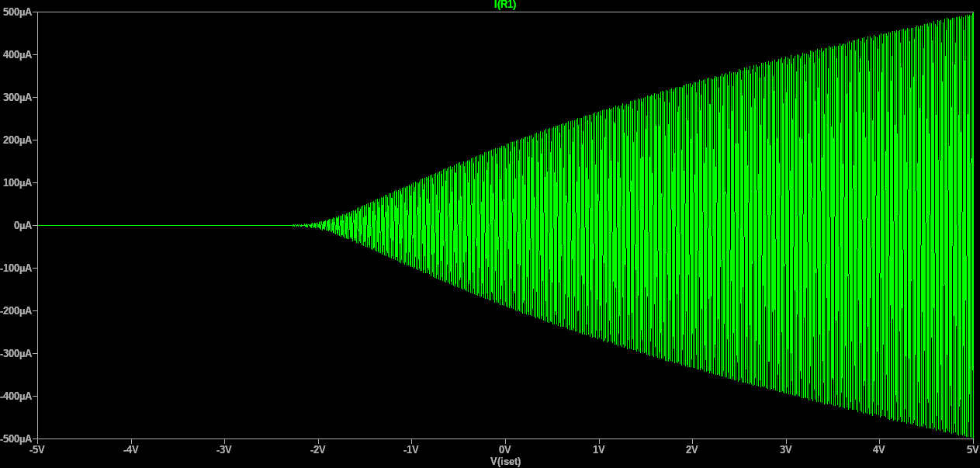Image resolution: width=980 pixels, height=468 pixels.
Task: Click the 500µA tick on vertical axis
Action: coord(16,12)
